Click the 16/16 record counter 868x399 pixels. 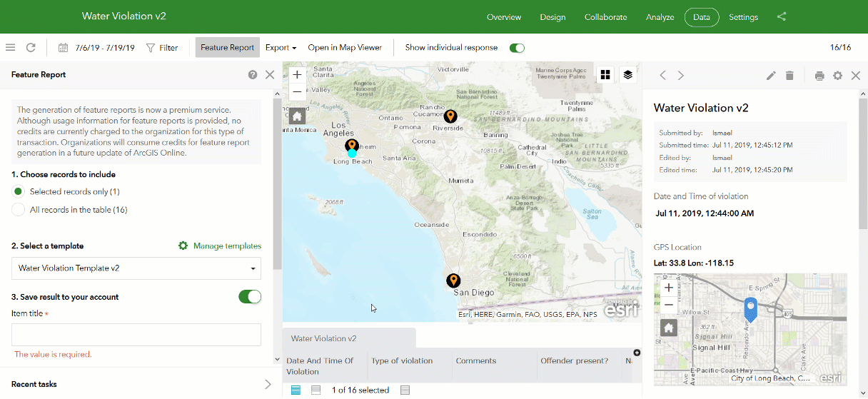(x=840, y=48)
